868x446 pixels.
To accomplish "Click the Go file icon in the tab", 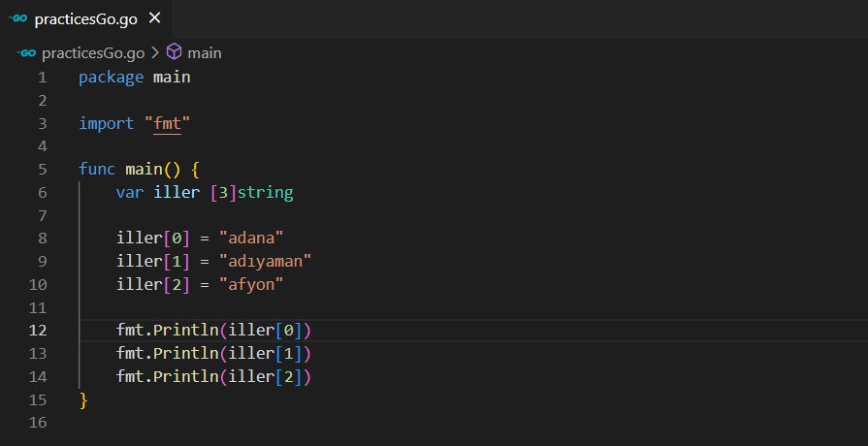I will coord(18,18).
